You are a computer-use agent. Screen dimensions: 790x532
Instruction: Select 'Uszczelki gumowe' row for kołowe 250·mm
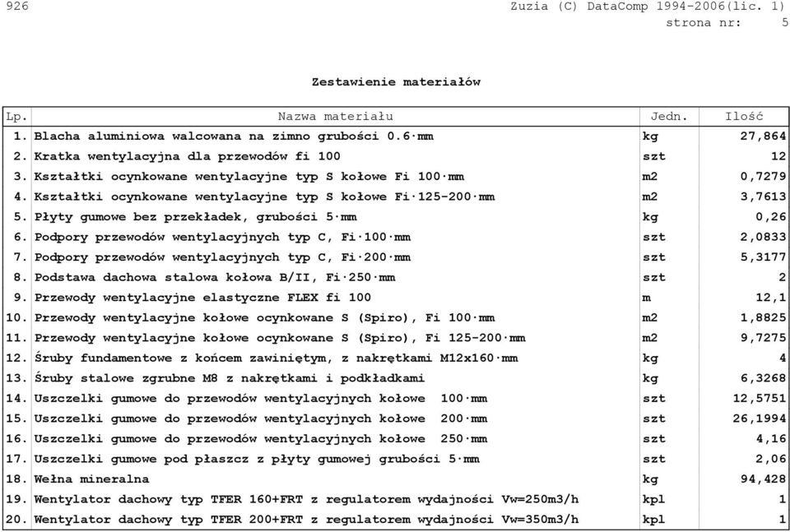396,438
